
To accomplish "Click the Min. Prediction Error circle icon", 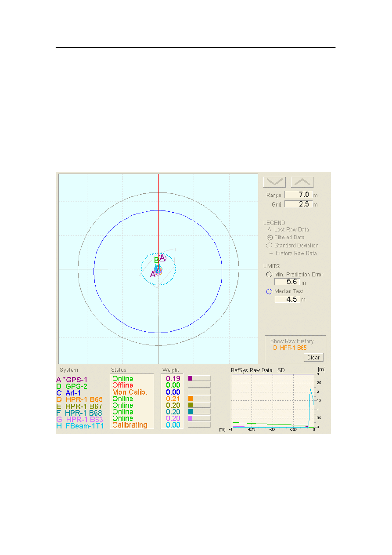I will point(269,274).
